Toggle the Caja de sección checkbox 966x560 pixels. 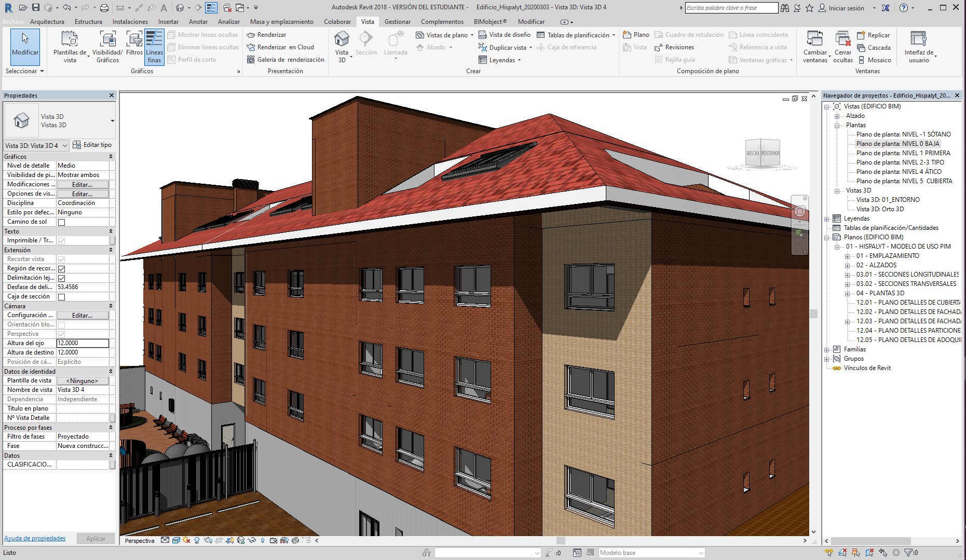point(61,297)
